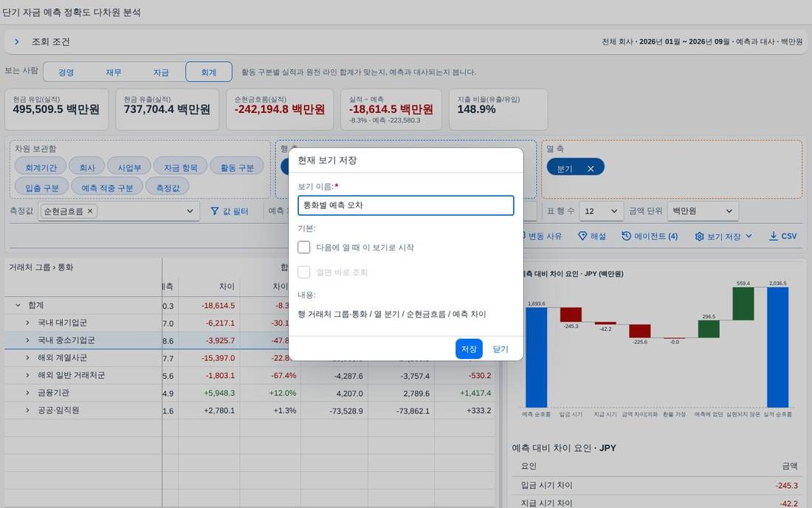Click the blue 실적 순흐름 bar
Image resolution: width=812 pixels, height=508 pixels.
tap(778, 347)
